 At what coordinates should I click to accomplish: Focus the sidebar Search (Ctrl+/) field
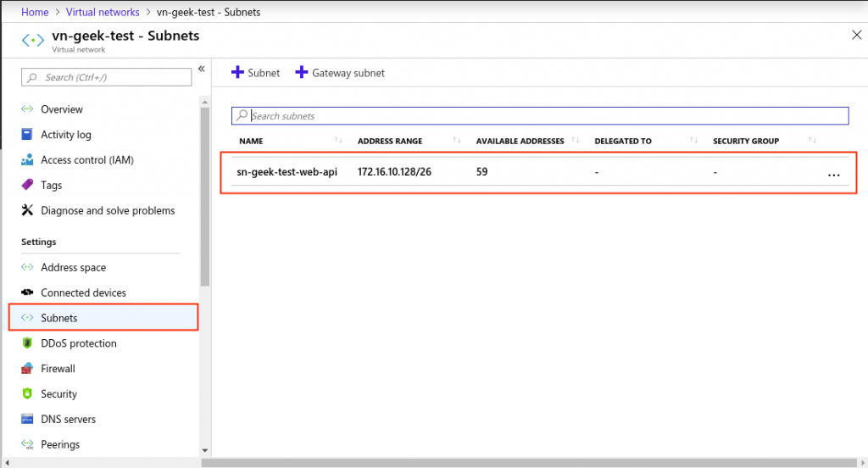[x=106, y=77]
